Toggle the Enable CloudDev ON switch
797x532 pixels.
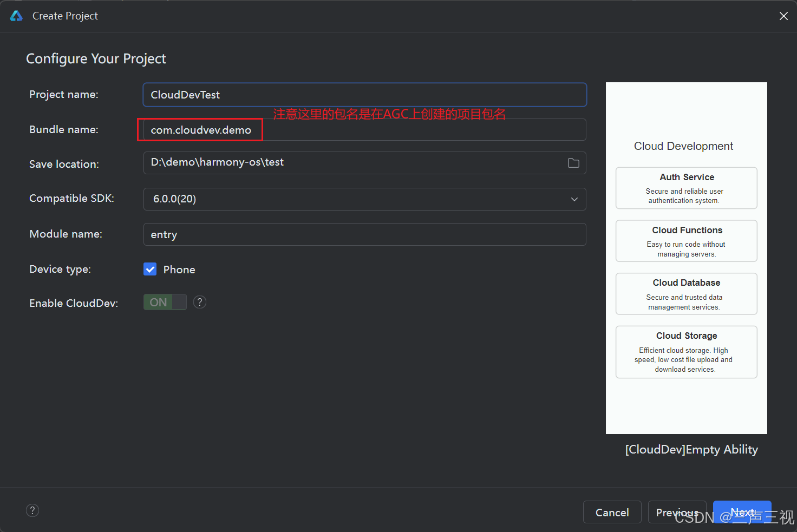[165, 302]
